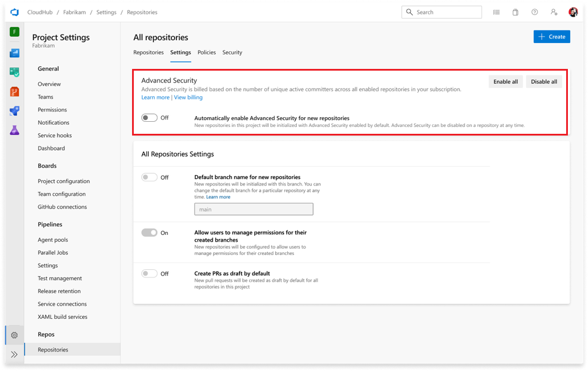Image resolution: width=588 pixels, height=371 pixels.
Task: Turn off manage permissions for created branches
Action: coord(149,233)
